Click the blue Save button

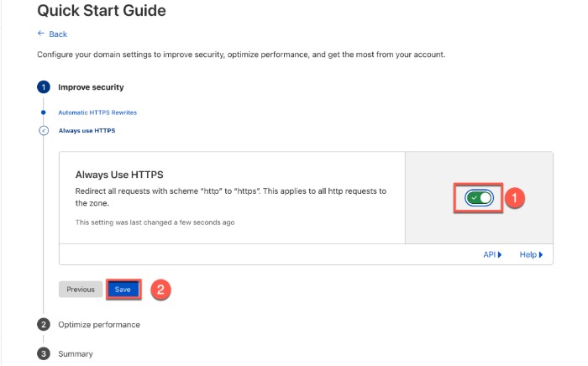tap(123, 290)
